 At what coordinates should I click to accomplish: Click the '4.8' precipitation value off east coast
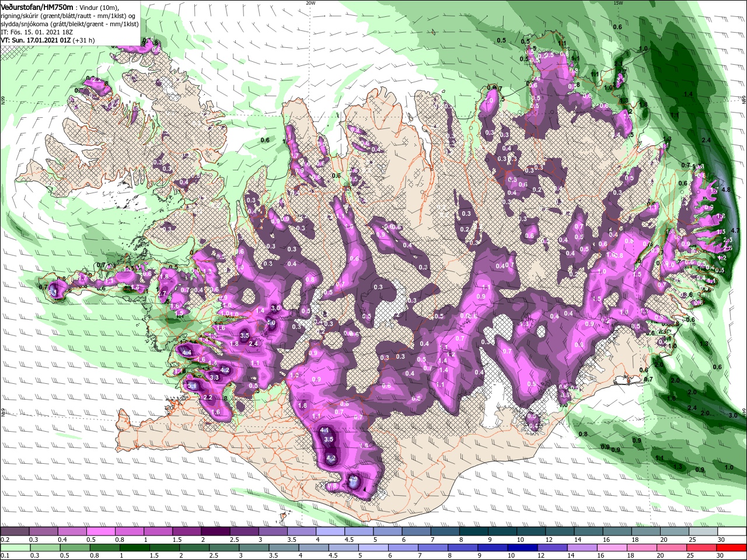click(726, 190)
